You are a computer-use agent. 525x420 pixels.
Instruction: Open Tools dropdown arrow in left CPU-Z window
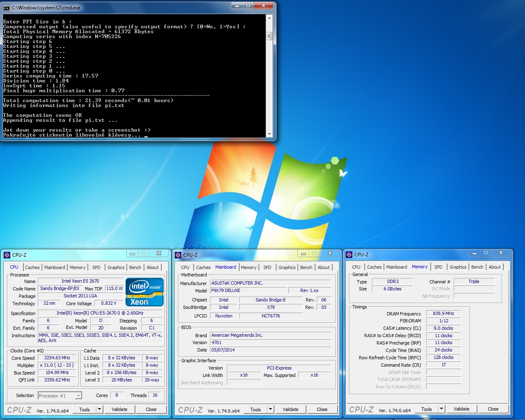click(x=99, y=409)
